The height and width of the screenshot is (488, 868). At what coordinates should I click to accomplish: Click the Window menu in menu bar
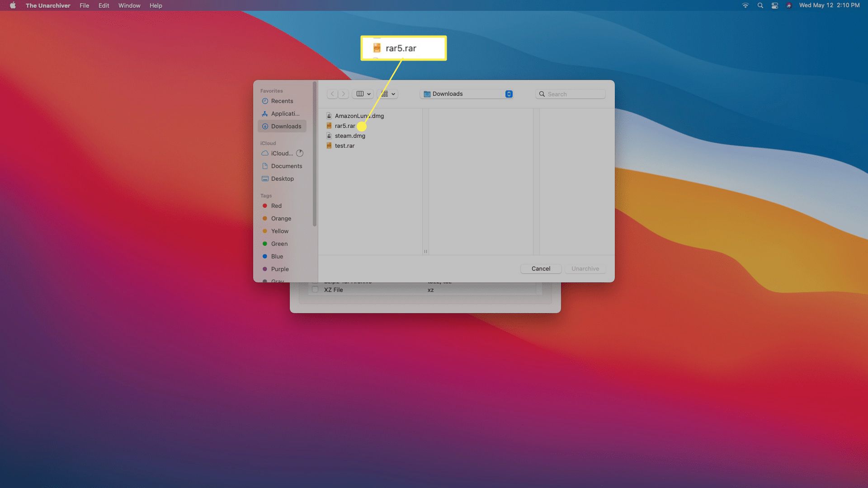tap(128, 5)
